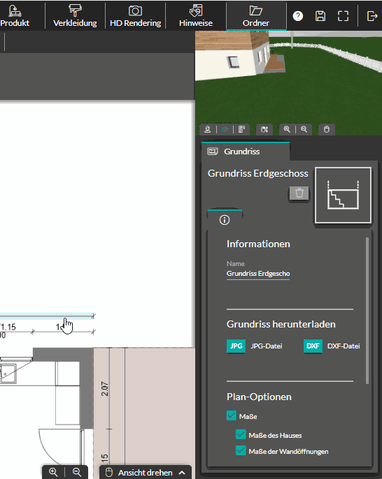Zoom out in the 2D plan view
The height and width of the screenshot is (479, 382).
click(77, 472)
